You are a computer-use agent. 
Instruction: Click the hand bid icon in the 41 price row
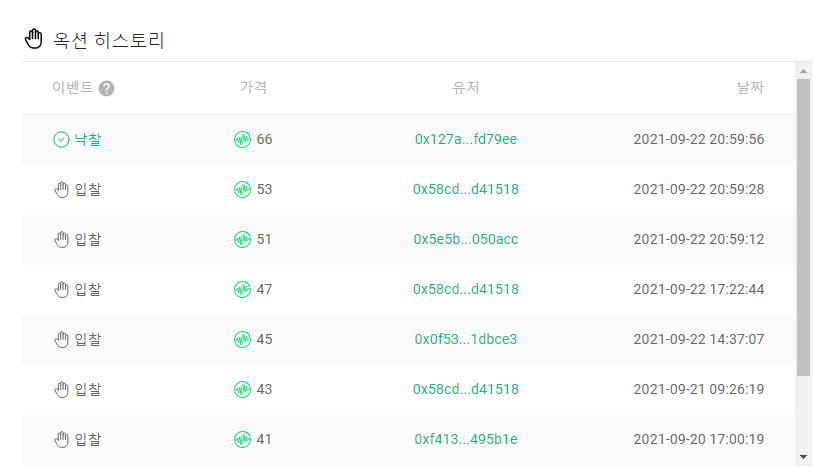point(61,439)
